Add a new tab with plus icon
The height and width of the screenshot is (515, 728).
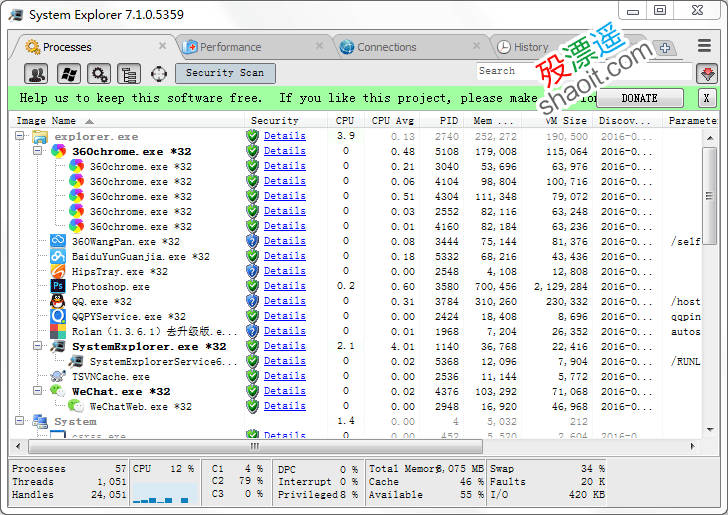(x=665, y=47)
